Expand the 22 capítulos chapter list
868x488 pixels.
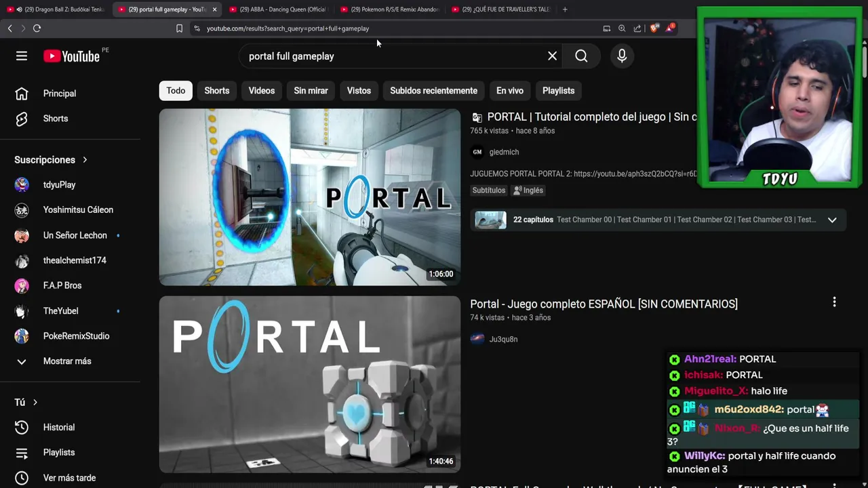point(832,220)
